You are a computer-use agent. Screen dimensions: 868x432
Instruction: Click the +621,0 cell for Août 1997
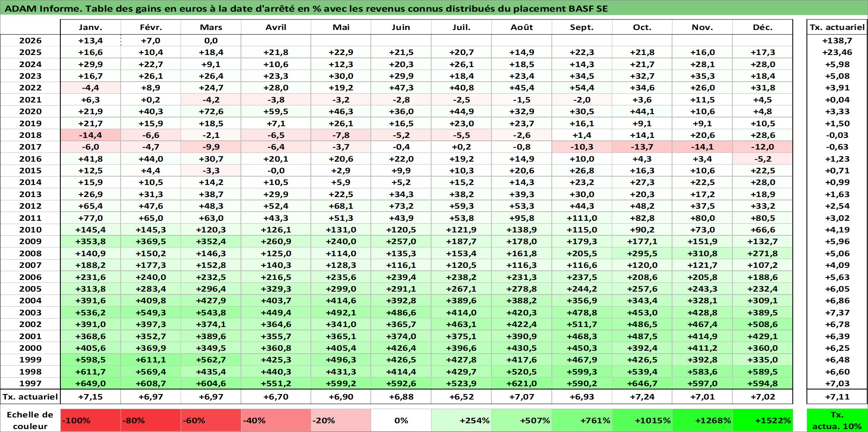522,383
